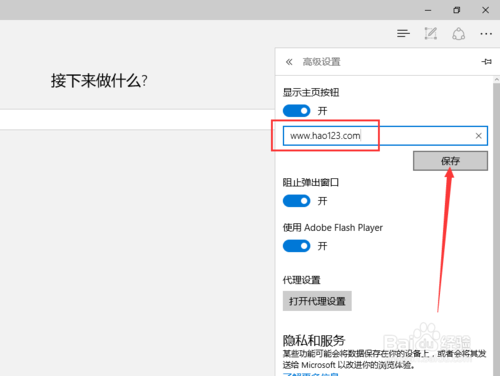
Task: Open the Hub reading list icon
Action: tap(403, 33)
